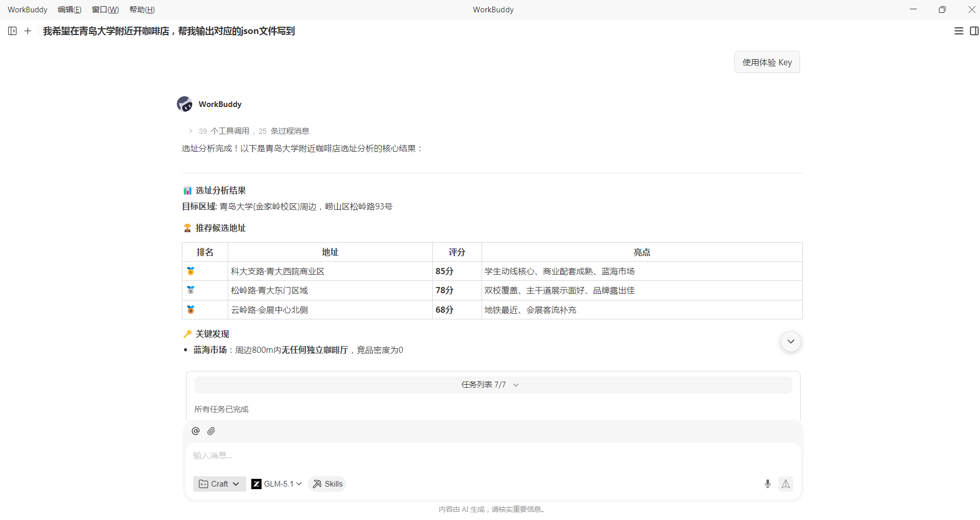Attach a file with paperclip icon

(x=211, y=431)
